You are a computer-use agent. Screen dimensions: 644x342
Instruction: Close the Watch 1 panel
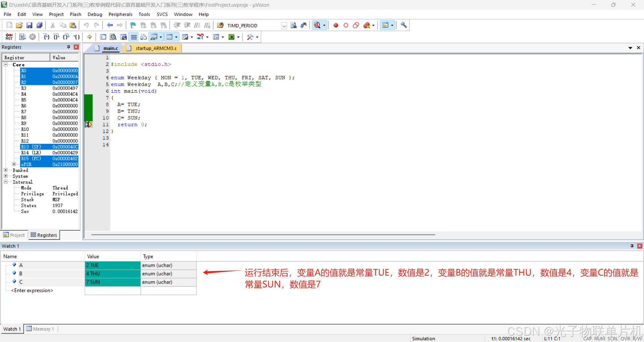tap(640, 246)
